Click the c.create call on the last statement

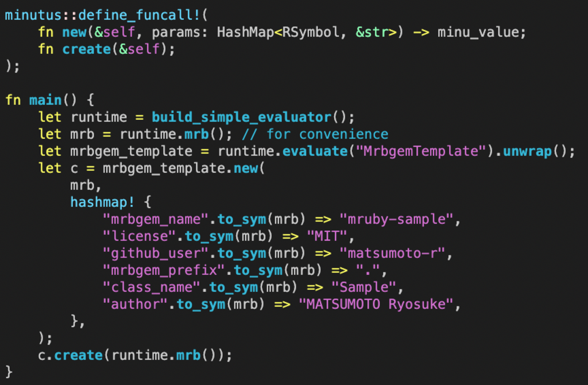coord(71,355)
